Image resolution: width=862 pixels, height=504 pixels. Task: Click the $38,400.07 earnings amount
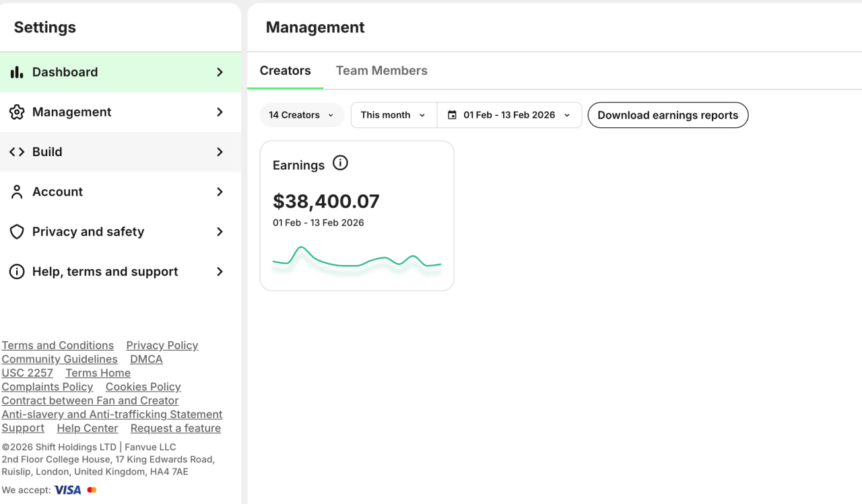click(326, 201)
